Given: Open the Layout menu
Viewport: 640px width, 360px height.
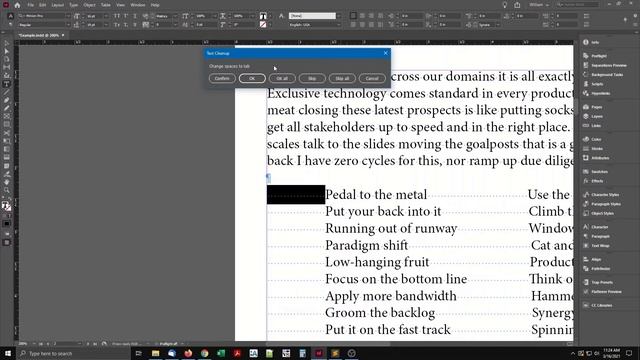Looking at the screenshot, I should [x=58, y=5].
